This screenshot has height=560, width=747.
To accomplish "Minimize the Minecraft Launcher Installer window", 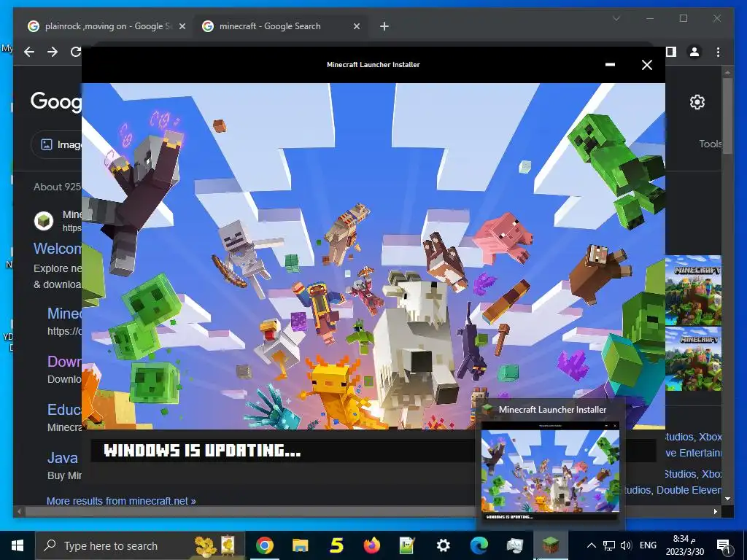I will tap(610, 65).
